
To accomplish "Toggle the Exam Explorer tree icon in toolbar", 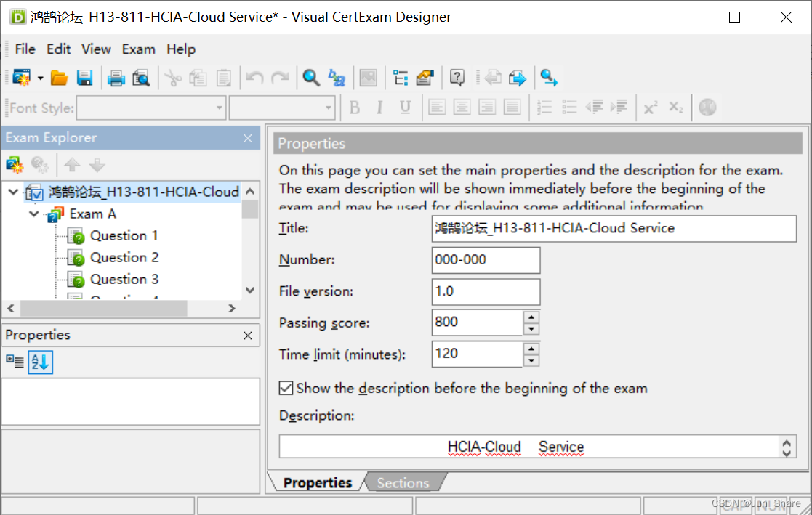I will point(401,78).
